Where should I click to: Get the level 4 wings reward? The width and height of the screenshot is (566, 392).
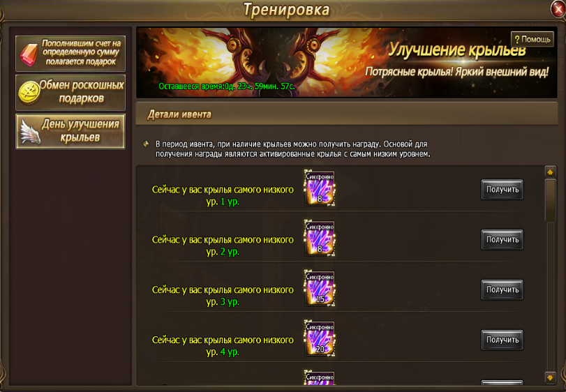(x=502, y=340)
